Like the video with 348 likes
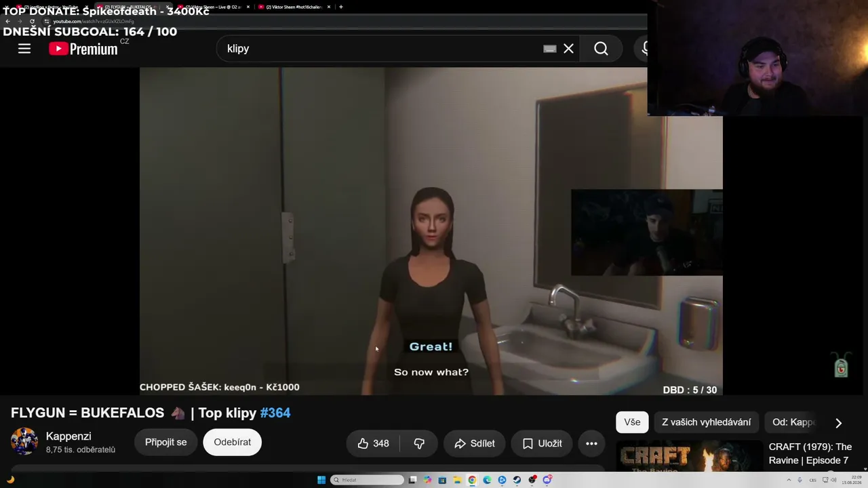Image resolution: width=868 pixels, height=488 pixels. [x=374, y=443]
